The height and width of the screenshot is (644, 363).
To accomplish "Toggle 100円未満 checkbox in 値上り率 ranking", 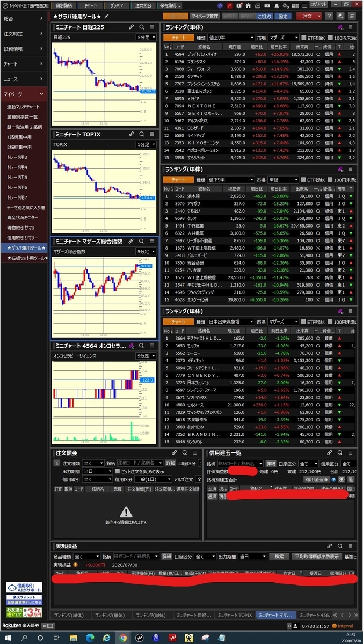I will tap(331, 38).
